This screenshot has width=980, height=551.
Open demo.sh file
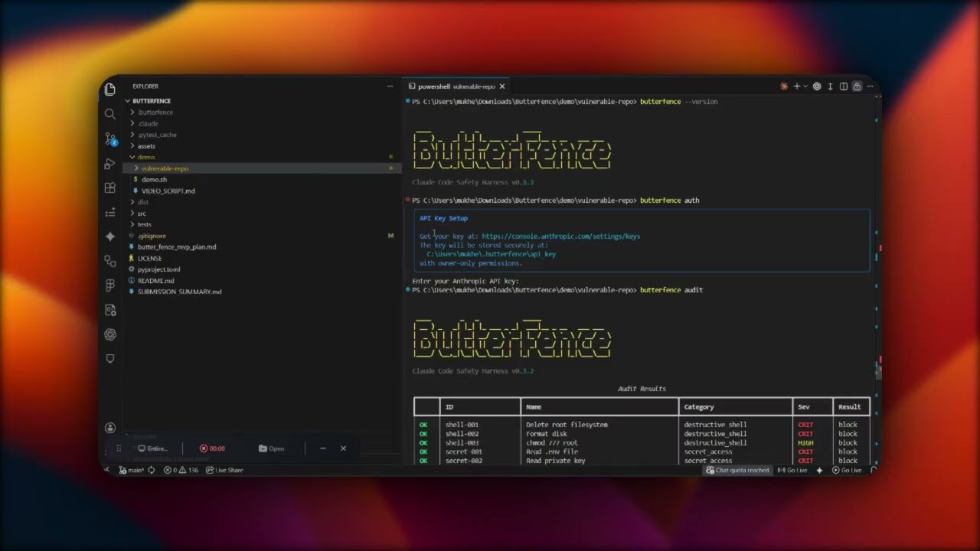point(154,180)
